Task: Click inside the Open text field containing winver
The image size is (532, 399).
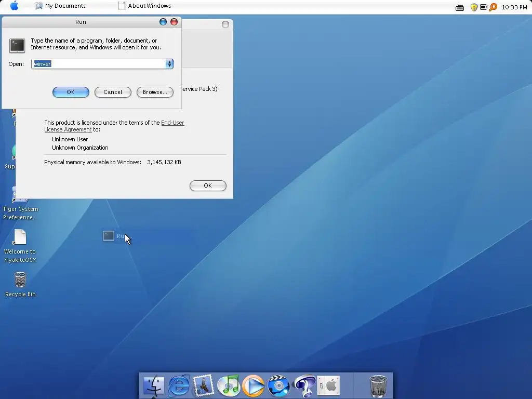Action: 98,64
